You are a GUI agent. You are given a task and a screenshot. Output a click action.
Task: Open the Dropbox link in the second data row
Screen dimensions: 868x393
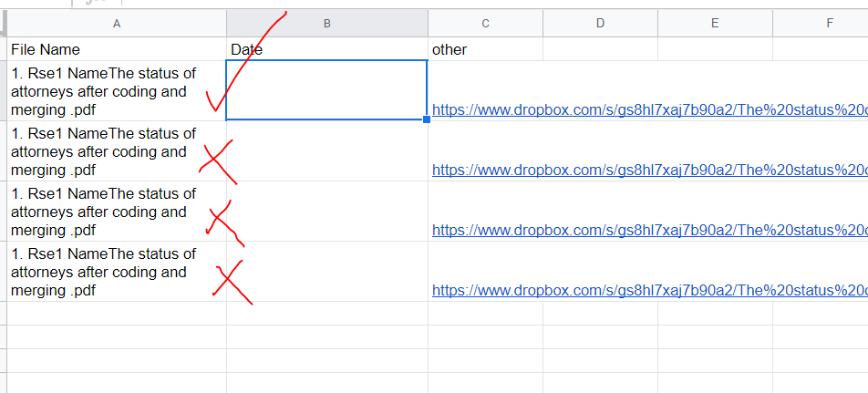(x=649, y=170)
